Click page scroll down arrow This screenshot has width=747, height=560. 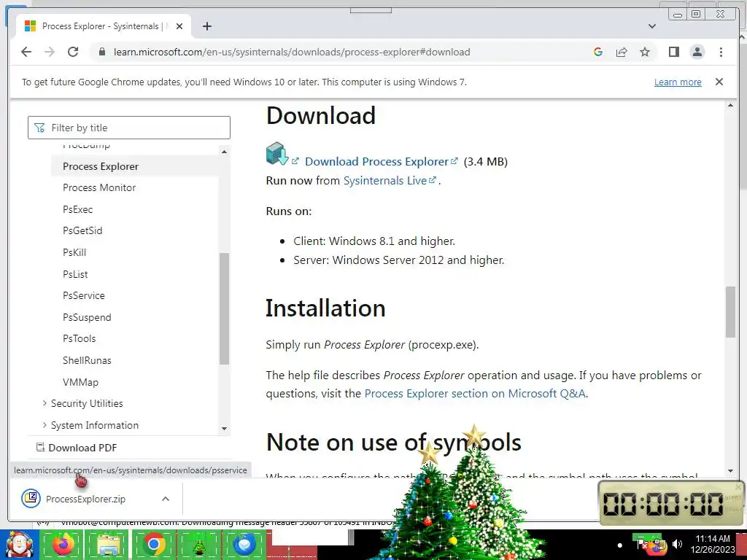click(x=731, y=471)
